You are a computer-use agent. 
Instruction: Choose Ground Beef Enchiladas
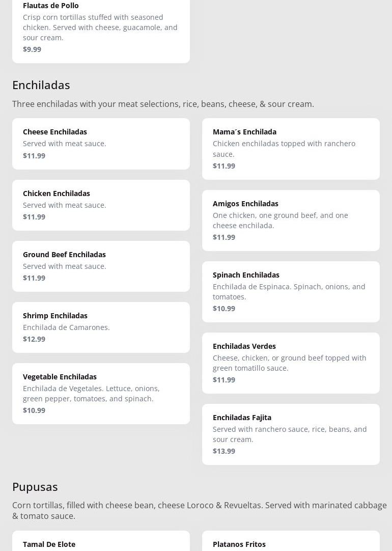[101, 266]
